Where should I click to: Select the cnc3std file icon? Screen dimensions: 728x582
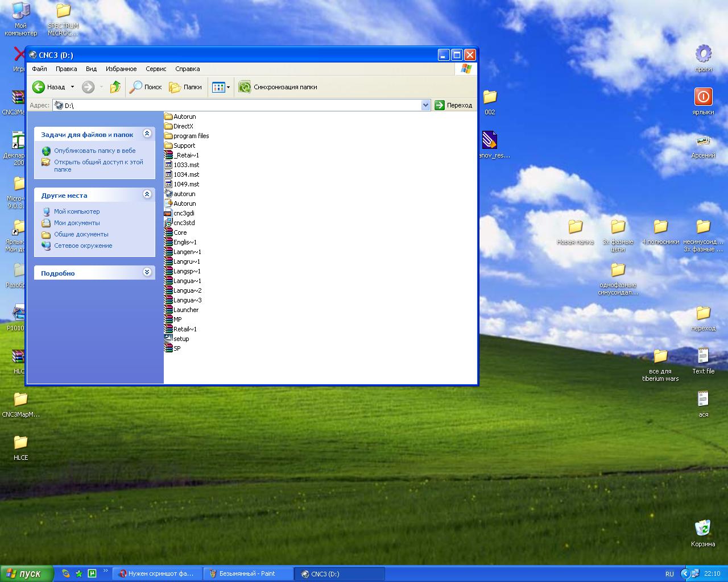(168, 223)
